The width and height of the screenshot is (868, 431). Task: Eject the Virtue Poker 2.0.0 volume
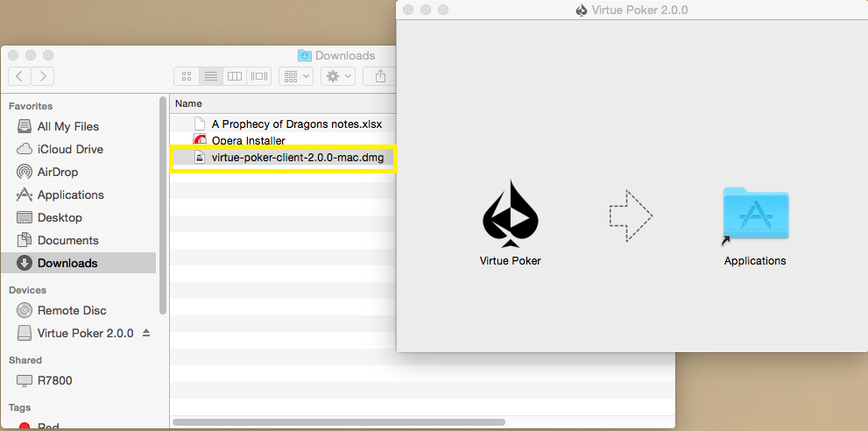146,333
